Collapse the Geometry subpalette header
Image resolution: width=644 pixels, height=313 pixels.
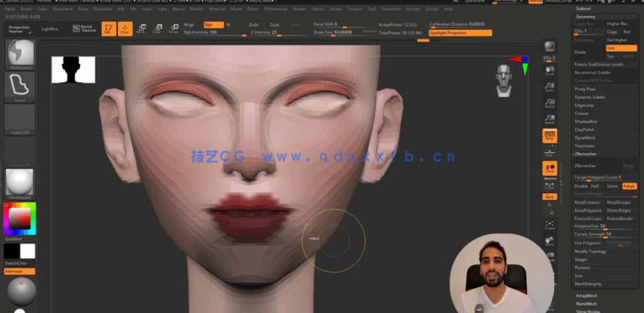586,17
